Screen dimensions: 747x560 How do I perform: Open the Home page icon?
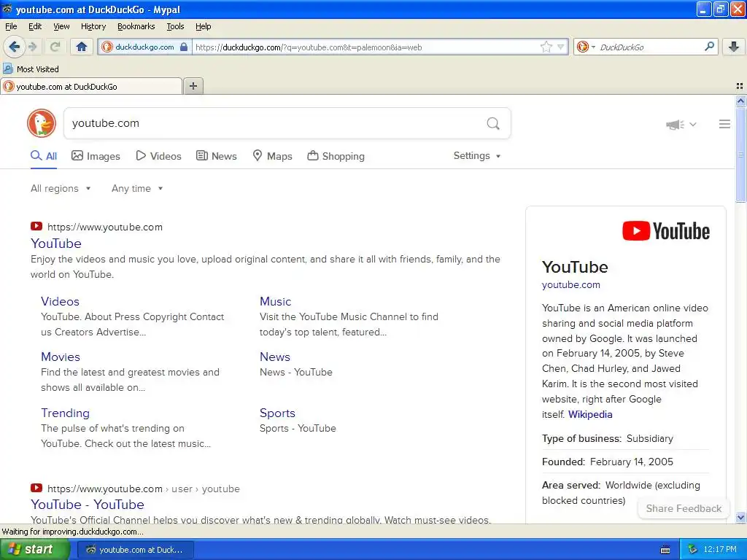[x=82, y=47]
